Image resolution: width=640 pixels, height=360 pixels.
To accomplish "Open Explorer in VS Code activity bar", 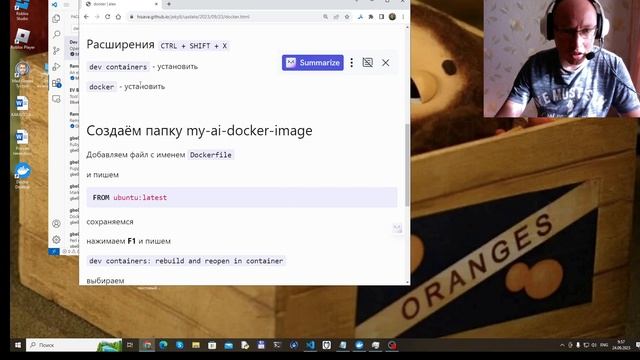I will [x=56, y=18].
